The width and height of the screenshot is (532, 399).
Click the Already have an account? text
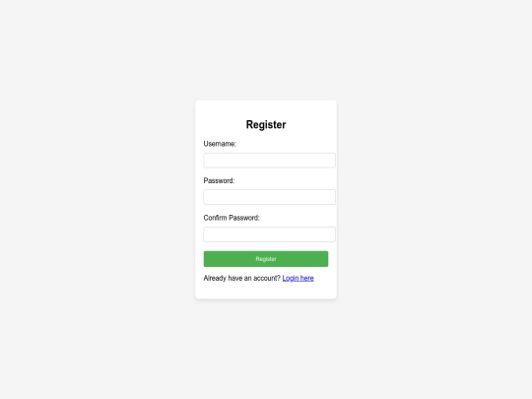pos(242,278)
